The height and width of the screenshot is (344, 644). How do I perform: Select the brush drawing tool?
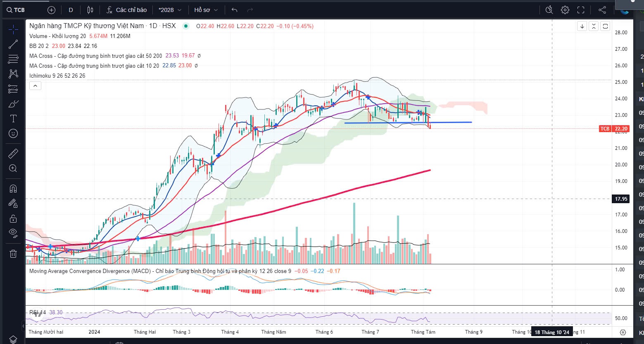click(13, 104)
